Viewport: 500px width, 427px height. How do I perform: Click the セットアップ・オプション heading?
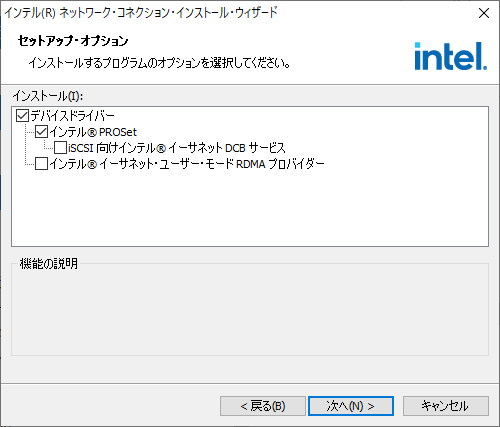(x=73, y=41)
